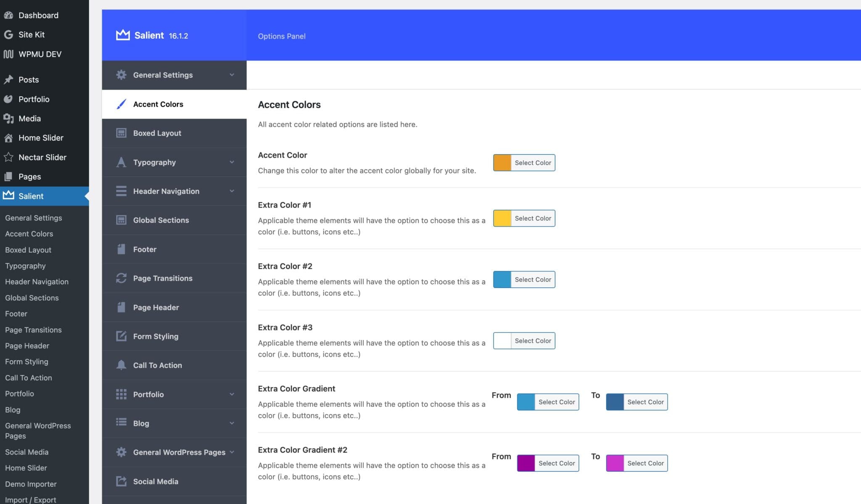
Task: Open Demo Importer in the sidebar
Action: [31, 484]
